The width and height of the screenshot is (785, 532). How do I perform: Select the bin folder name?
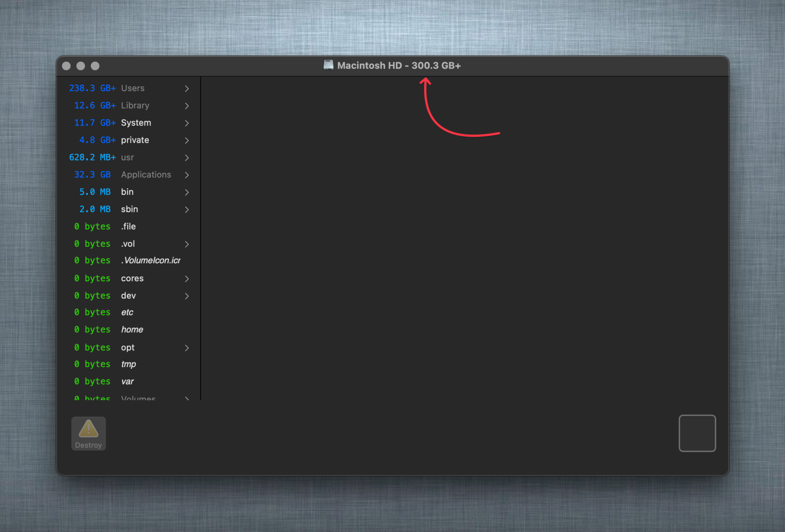click(x=127, y=192)
